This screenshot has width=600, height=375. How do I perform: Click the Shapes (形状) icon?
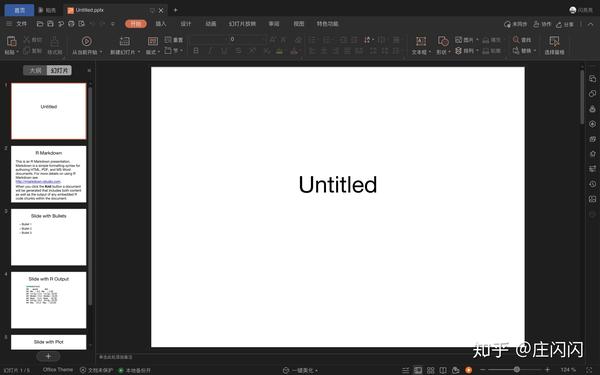tap(443, 41)
